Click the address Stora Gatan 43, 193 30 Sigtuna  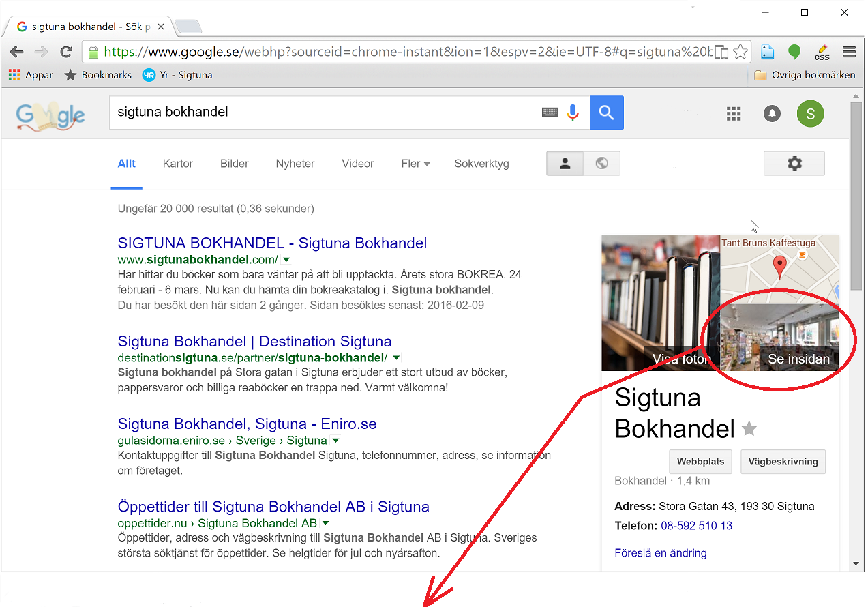coord(736,507)
